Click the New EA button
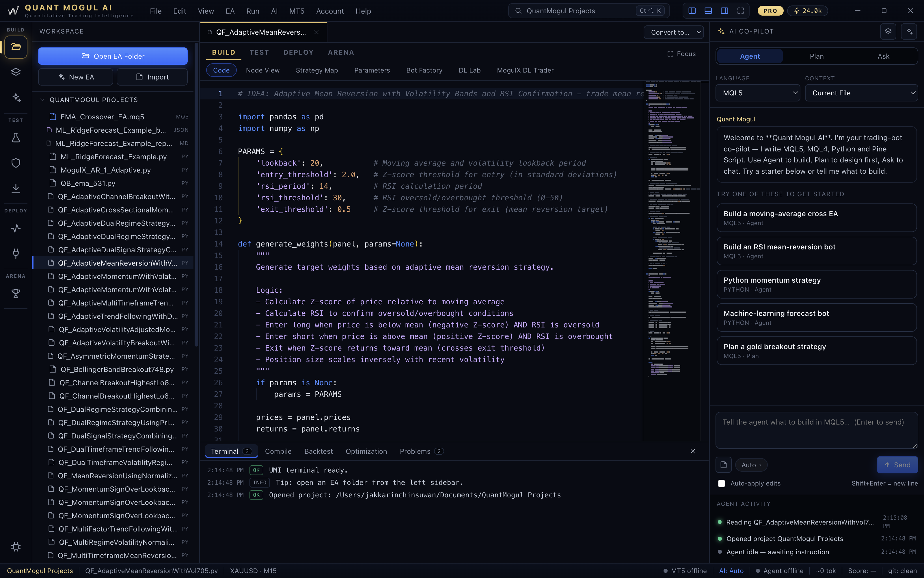This screenshot has height=578, width=924. click(x=76, y=77)
